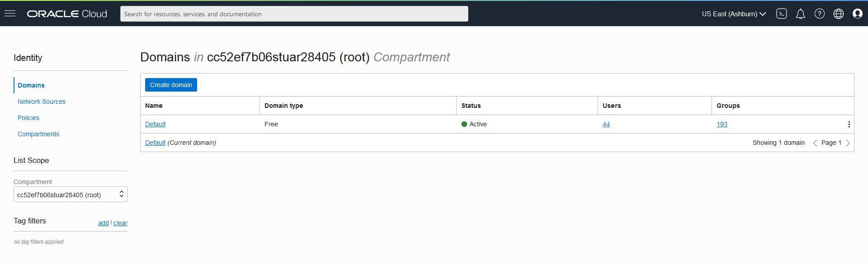
Task: Open the navigation hamburger menu
Action: [x=9, y=14]
